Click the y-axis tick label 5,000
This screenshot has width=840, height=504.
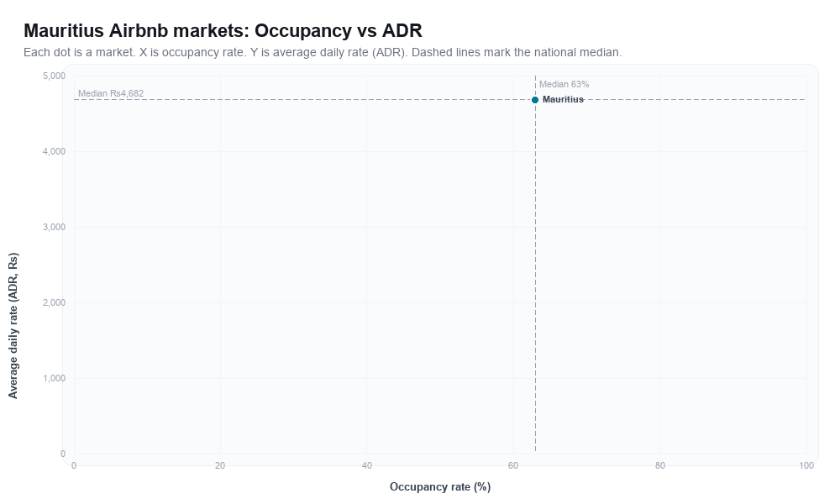click(x=54, y=76)
